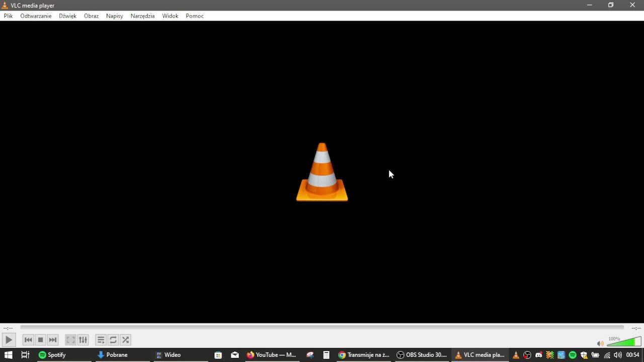Close the VLC media player window
The height and width of the screenshot is (362, 644).
632,5
